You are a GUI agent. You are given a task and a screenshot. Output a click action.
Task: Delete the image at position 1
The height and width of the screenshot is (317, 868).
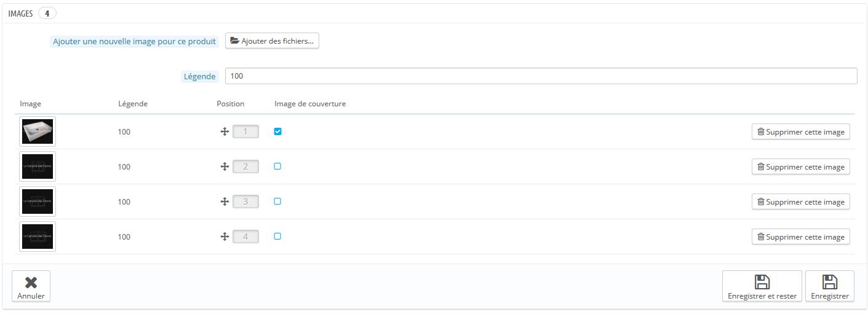(x=800, y=131)
